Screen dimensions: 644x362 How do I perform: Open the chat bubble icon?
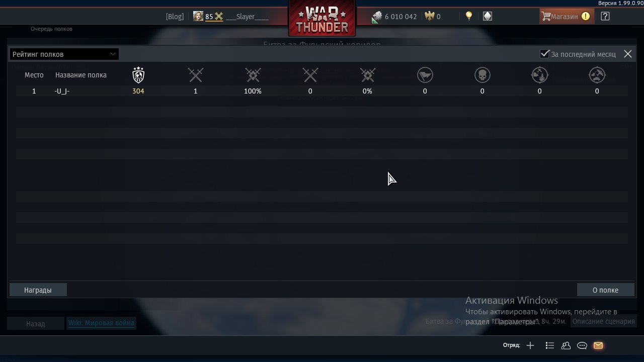coord(582,345)
